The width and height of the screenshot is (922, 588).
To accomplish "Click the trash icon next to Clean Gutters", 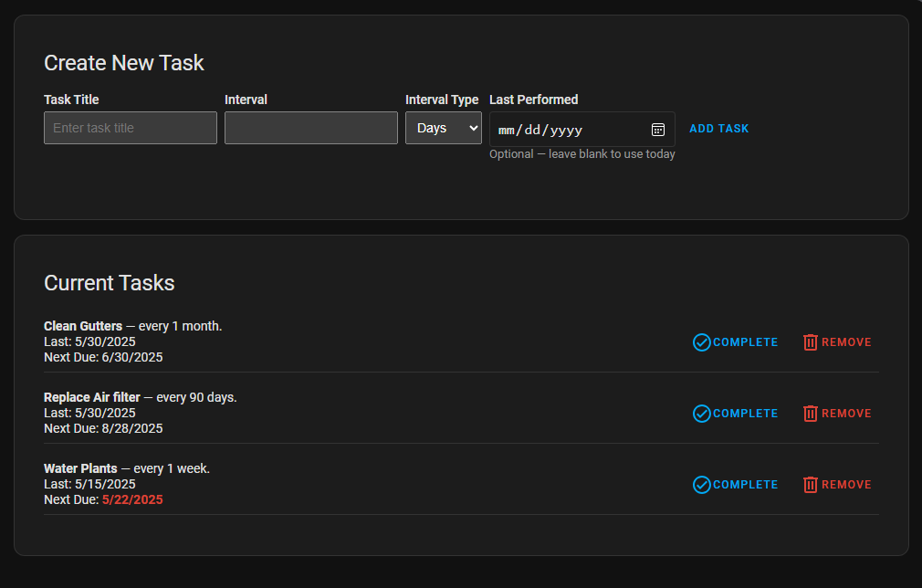I will coord(811,341).
